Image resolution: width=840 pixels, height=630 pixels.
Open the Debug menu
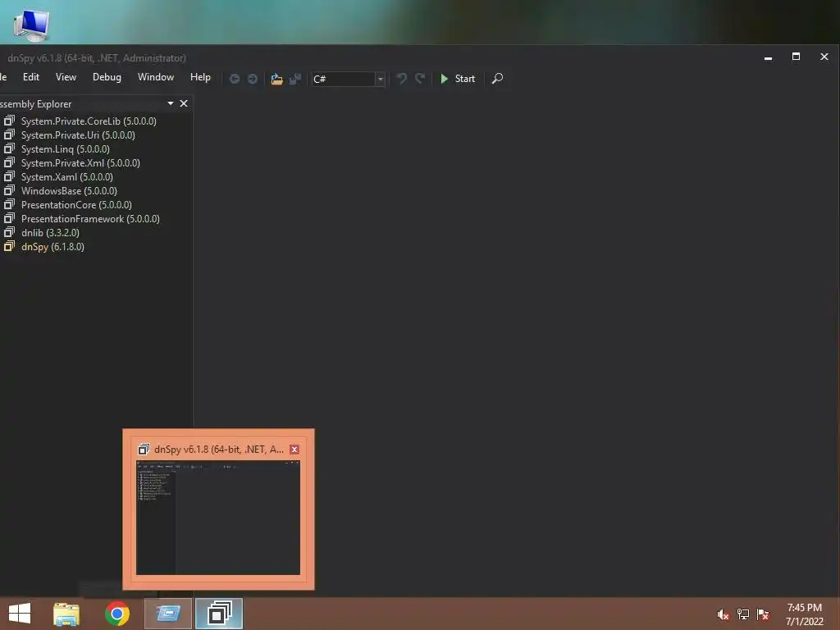107,77
